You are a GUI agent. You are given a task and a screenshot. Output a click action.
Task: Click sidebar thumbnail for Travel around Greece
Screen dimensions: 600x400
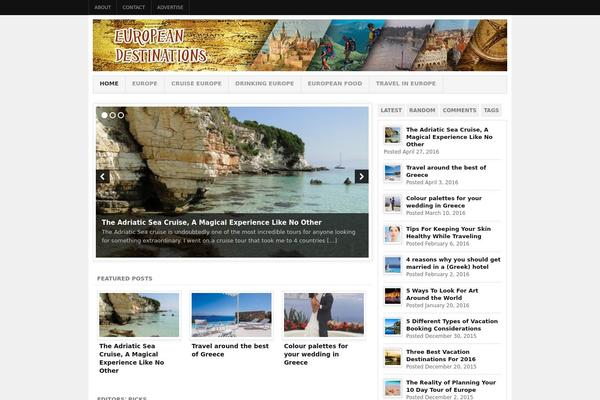point(393,173)
